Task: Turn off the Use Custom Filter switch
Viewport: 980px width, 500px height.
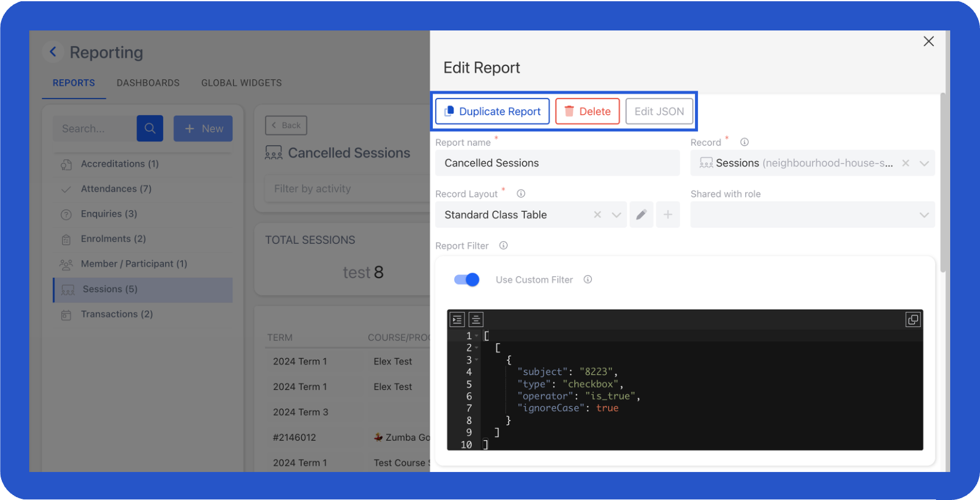Action: tap(467, 279)
